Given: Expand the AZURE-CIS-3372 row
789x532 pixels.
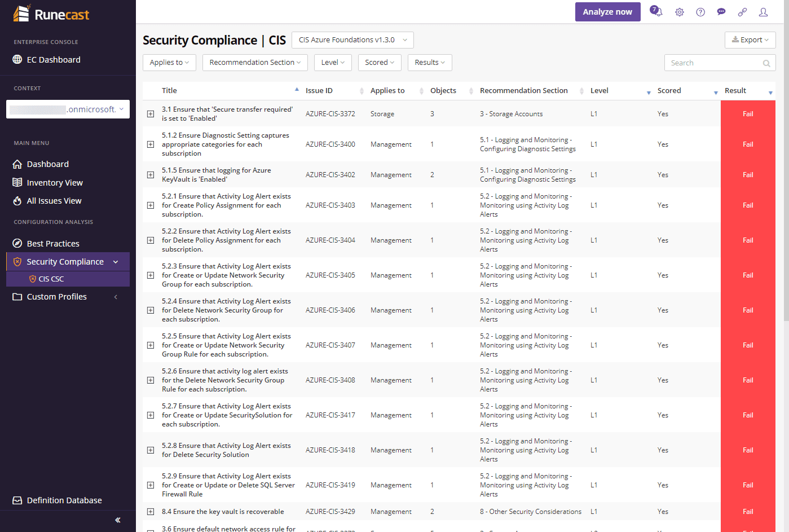Looking at the screenshot, I should coord(151,114).
